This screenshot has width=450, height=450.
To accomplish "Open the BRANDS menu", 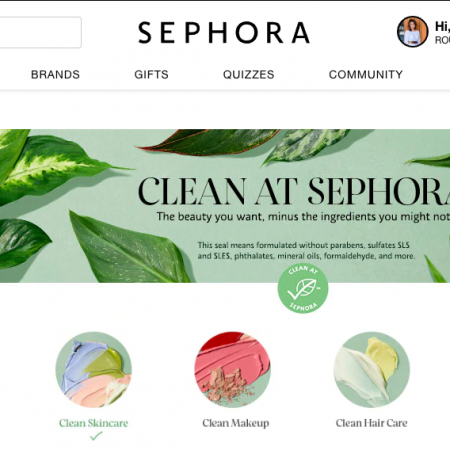I will 55,74.
